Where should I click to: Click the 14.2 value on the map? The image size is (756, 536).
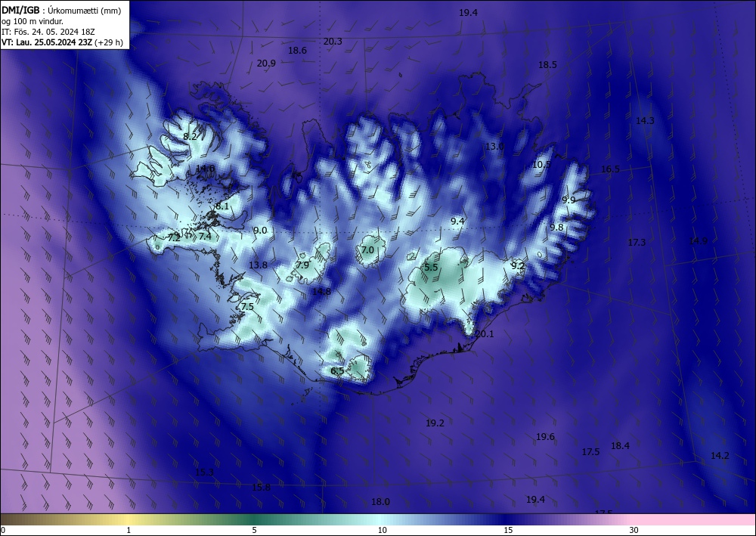click(x=720, y=455)
